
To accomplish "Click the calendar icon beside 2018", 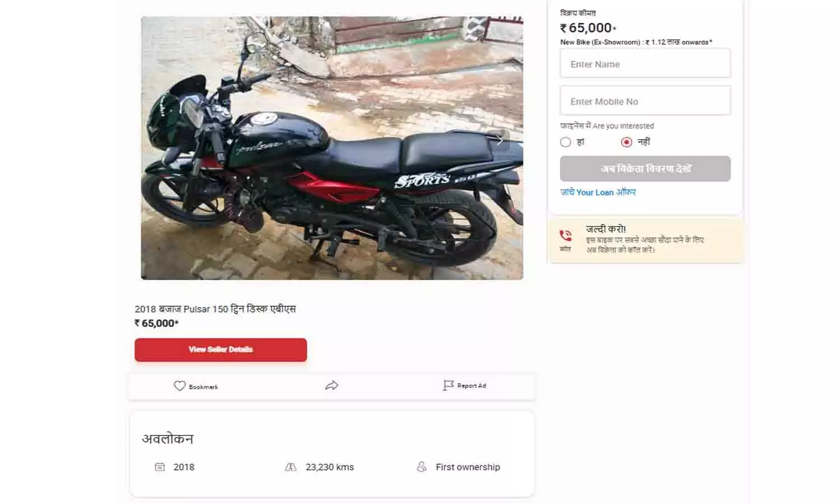I will pyautogui.click(x=160, y=467).
